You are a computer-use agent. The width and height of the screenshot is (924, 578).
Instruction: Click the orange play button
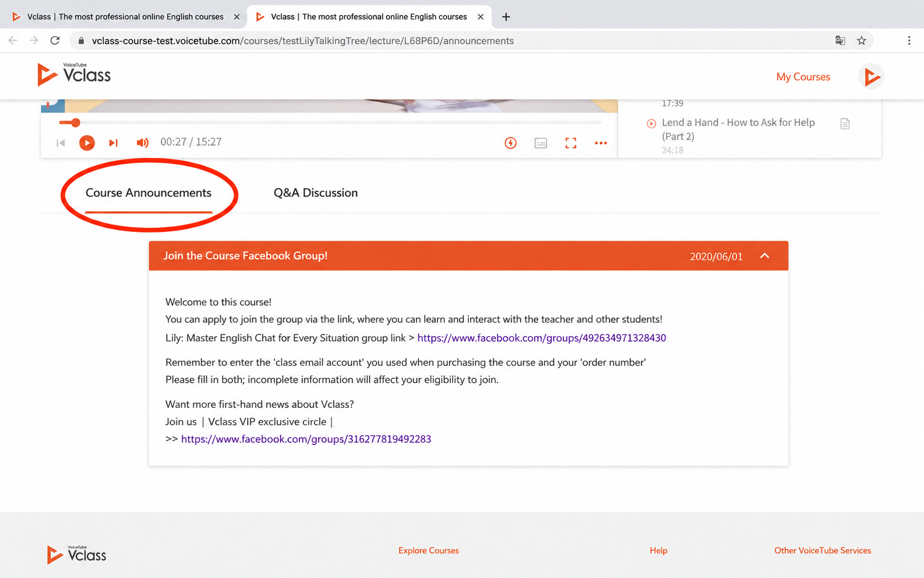[x=87, y=143]
